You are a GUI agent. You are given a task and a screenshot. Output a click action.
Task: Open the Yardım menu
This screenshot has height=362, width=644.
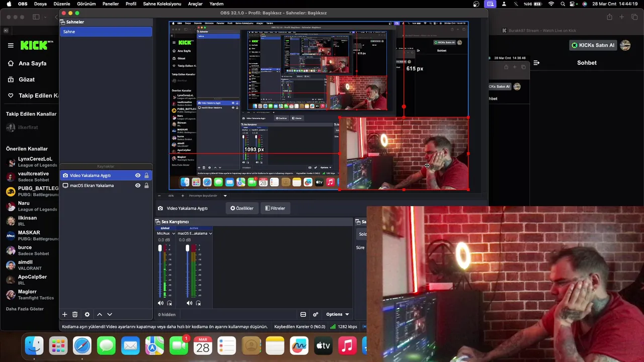tap(216, 4)
